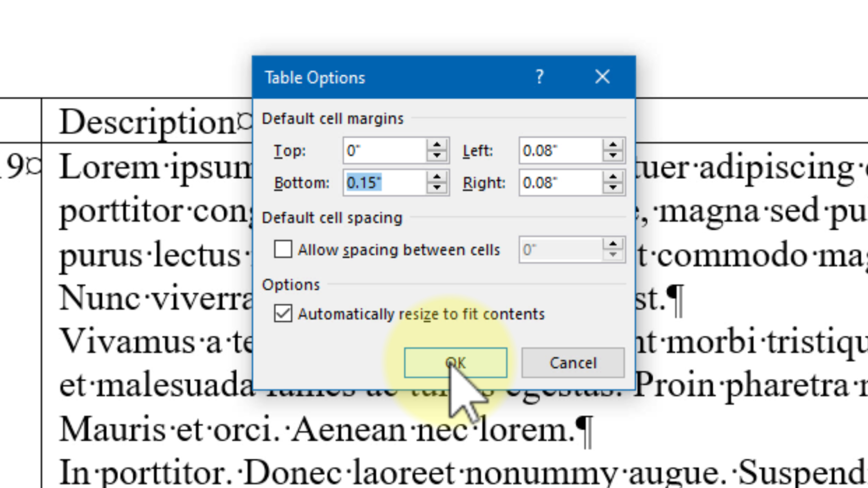Decrease the Right margin with the down arrow
Viewport: 868px width, 488px height.
(613, 189)
